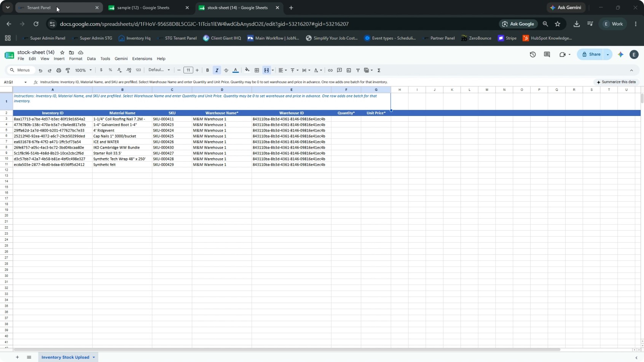Click the Print icon
This screenshot has height=362, width=644.
click(59, 70)
